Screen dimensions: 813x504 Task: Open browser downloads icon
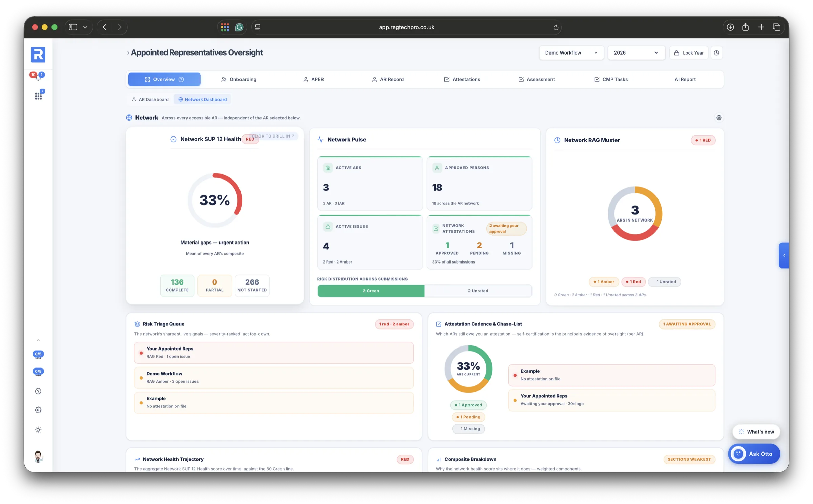pos(730,27)
